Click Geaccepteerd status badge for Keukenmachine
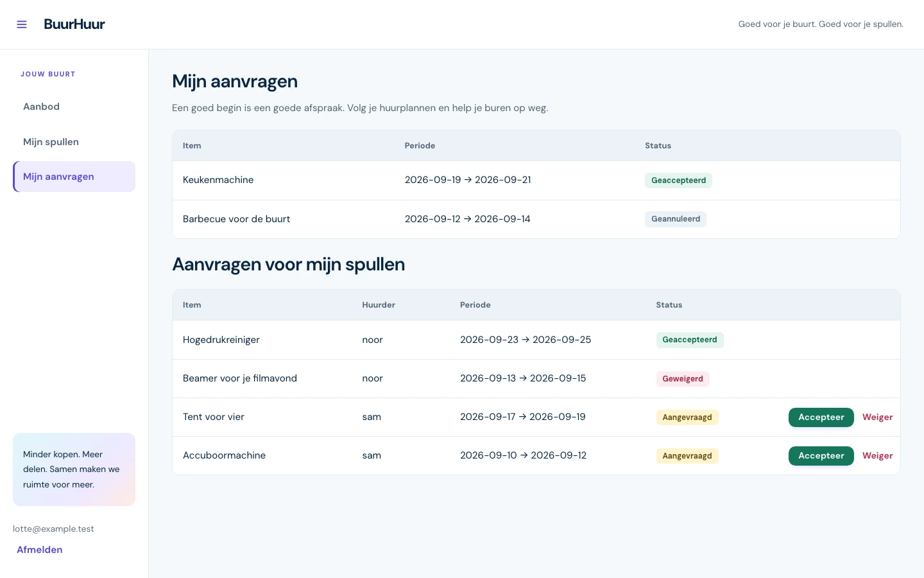This screenshot has height=578, width=924. coord(678,180)
